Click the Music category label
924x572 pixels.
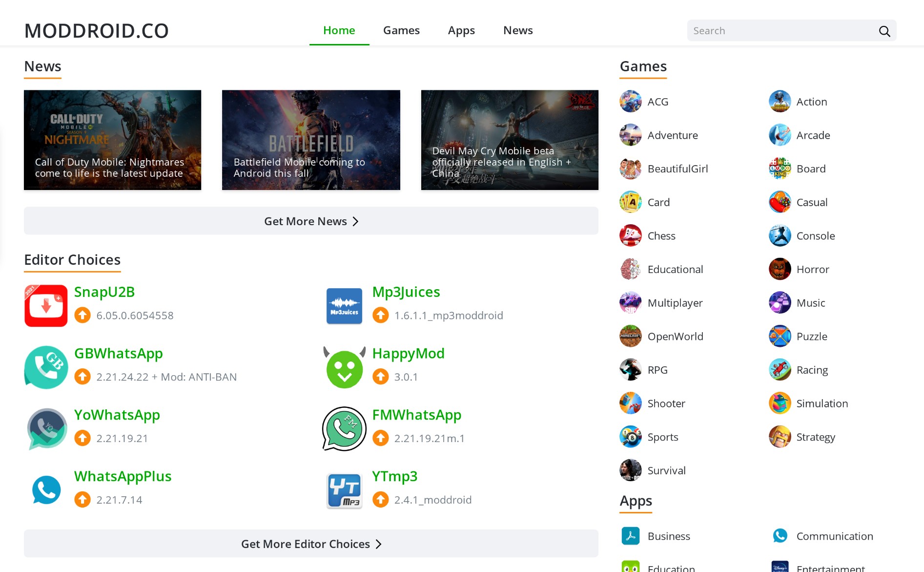[811, 303]
